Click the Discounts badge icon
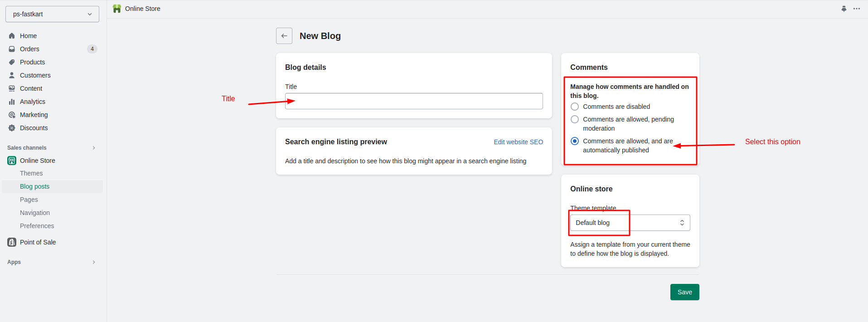 tap(12, 128)
